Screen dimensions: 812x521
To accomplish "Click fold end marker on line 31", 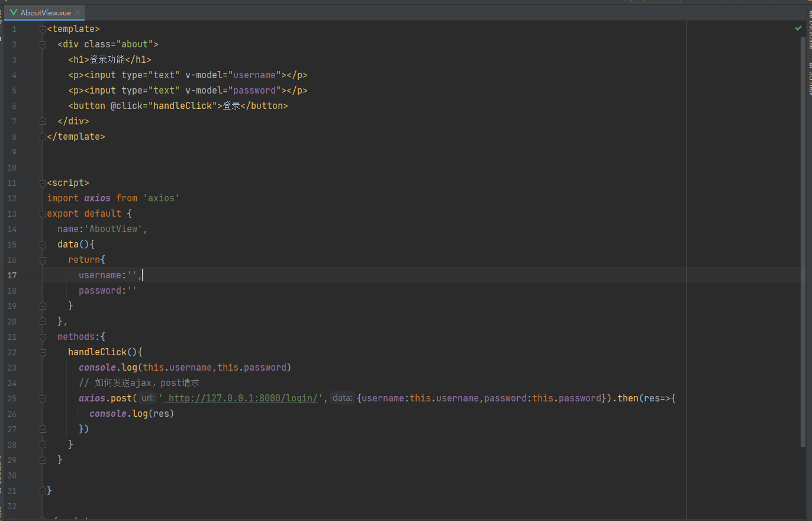I will [x=43, y=491].
